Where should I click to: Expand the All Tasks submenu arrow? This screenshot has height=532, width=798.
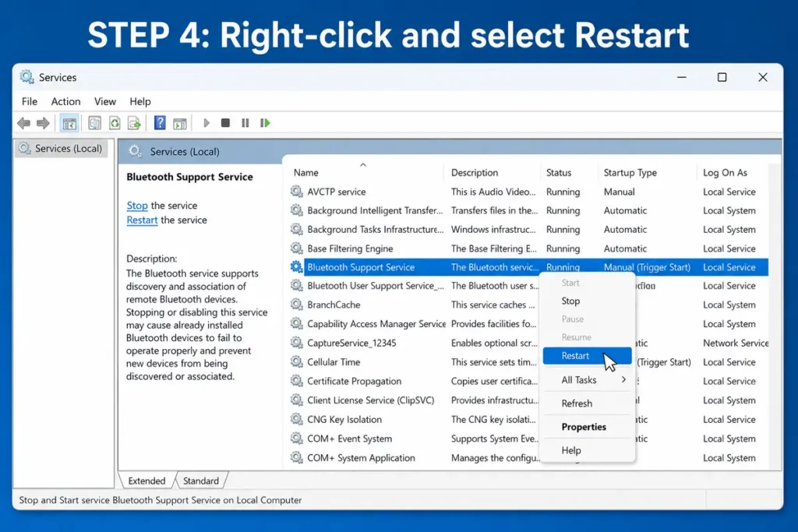[623, 379]
